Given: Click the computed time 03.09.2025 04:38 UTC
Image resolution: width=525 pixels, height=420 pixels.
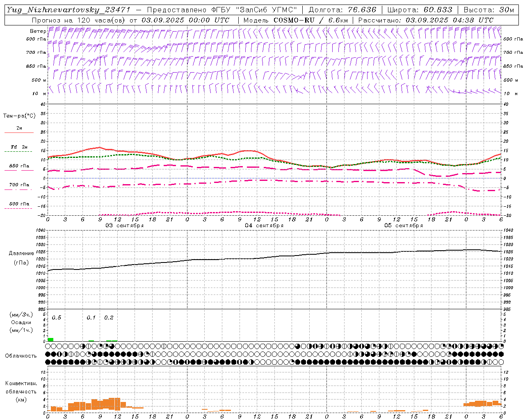Looking at the screenshot, I should click(449, 20).
